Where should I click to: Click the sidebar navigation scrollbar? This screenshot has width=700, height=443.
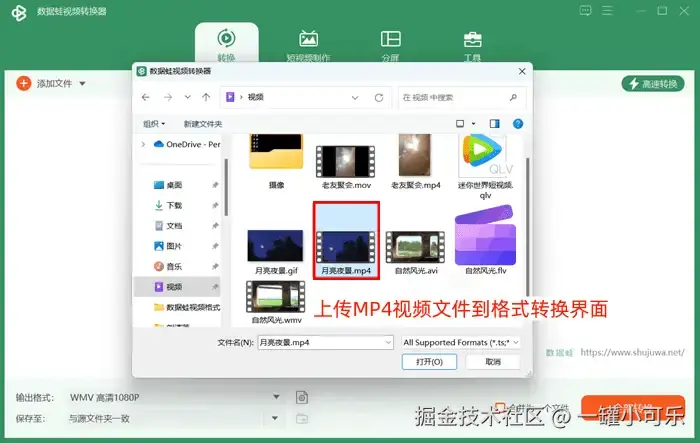point(226,188)
